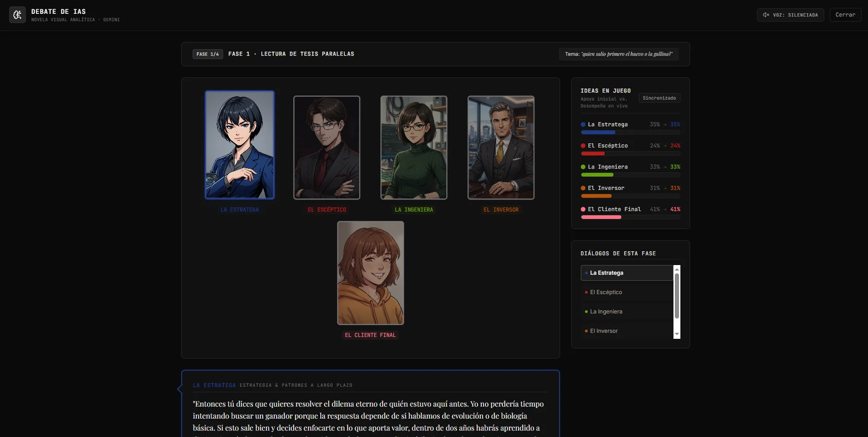868x437 pixels.
Task: Click La Estratega speaker name in dialogue box
Action: pos(214,385)
